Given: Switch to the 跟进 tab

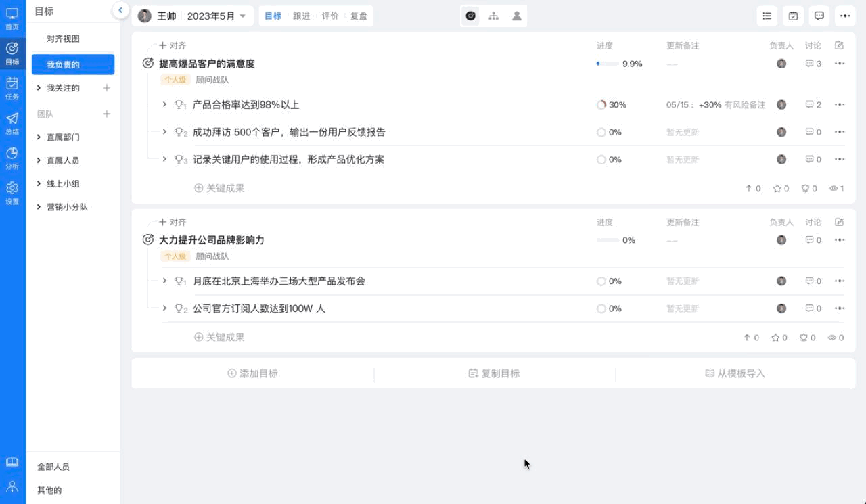Looking at the screenshot, I should tap(302, 16).
